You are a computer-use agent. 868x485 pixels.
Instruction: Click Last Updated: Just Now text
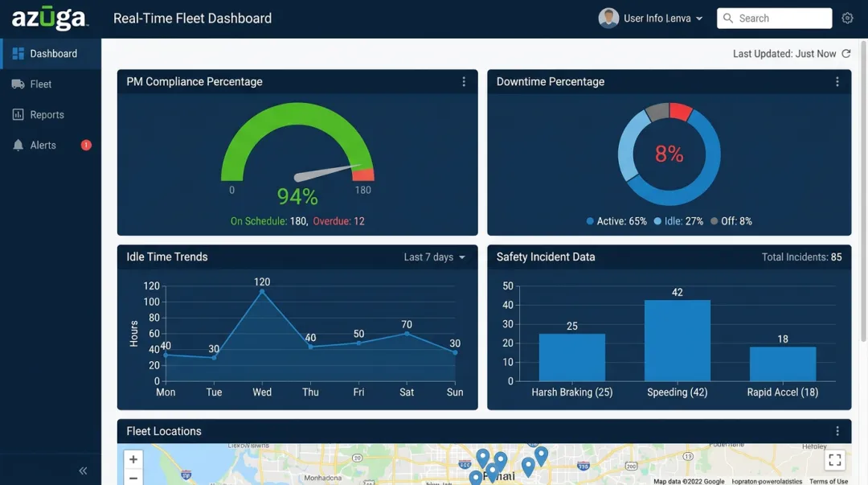point(784,54)
